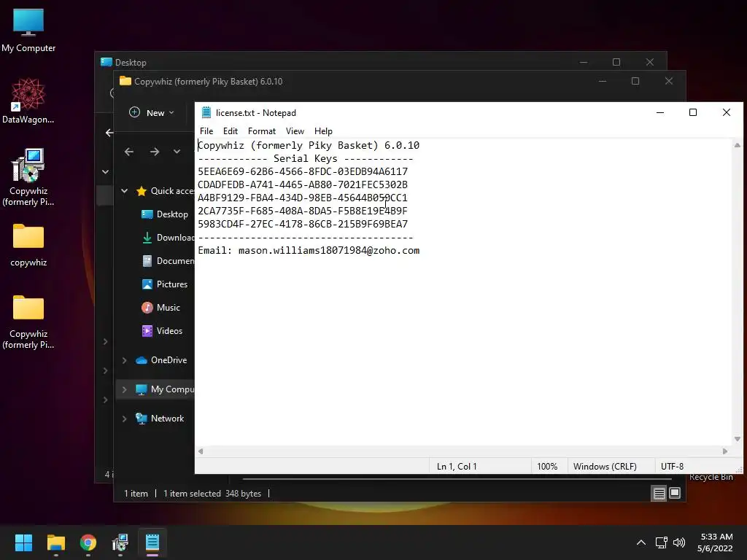747x560 pixels.
Task: Click the New button in File Explorer
Action: coord(152,113)
